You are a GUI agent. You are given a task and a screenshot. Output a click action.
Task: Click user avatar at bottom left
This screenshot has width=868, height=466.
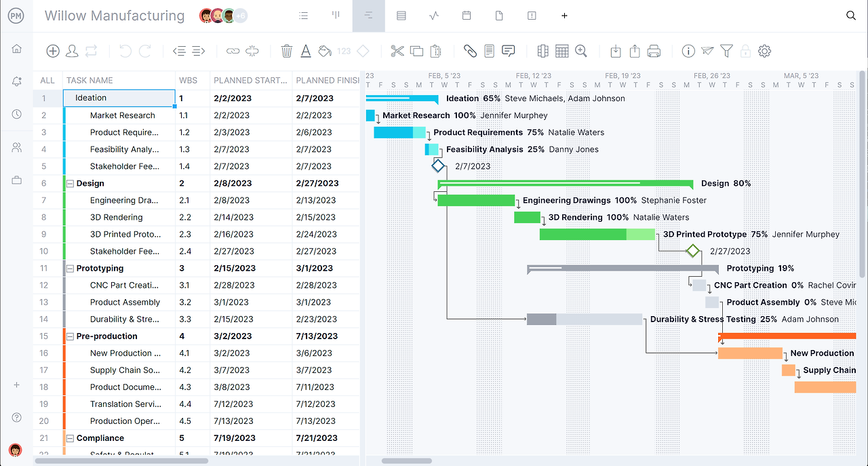pyautogui.click(x=15, y=450)
